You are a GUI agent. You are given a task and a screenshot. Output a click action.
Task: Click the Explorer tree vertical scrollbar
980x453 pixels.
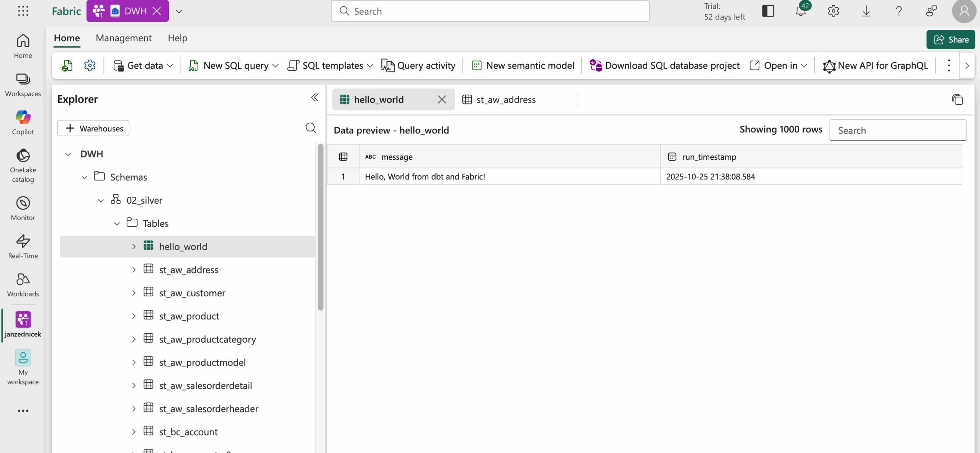pos(320,226)
